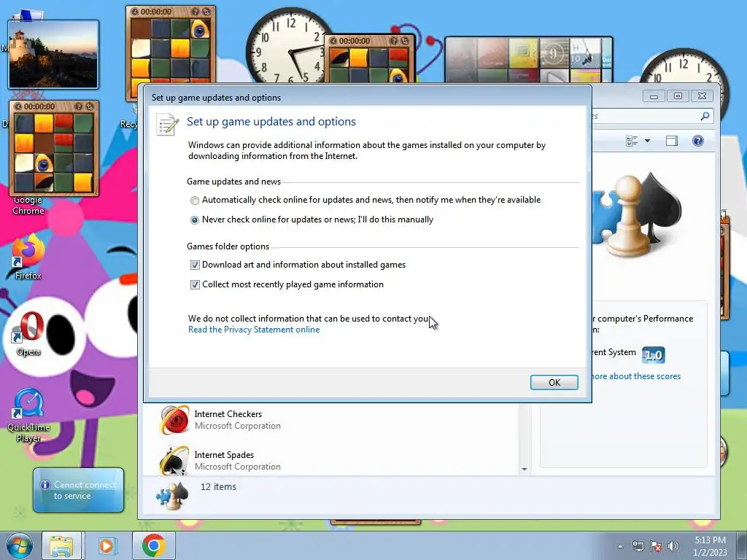Select automatically check online for updates radio

point(194,201)
